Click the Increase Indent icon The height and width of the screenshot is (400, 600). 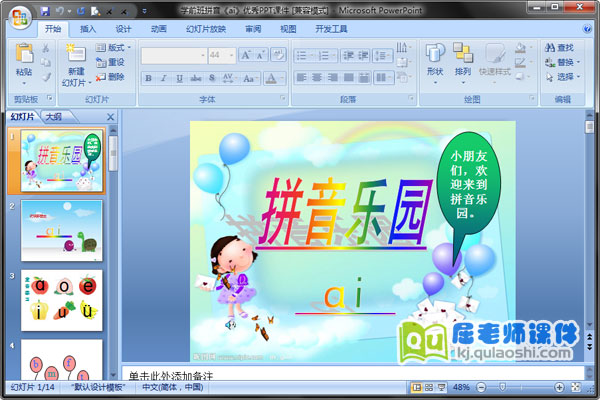363,56
